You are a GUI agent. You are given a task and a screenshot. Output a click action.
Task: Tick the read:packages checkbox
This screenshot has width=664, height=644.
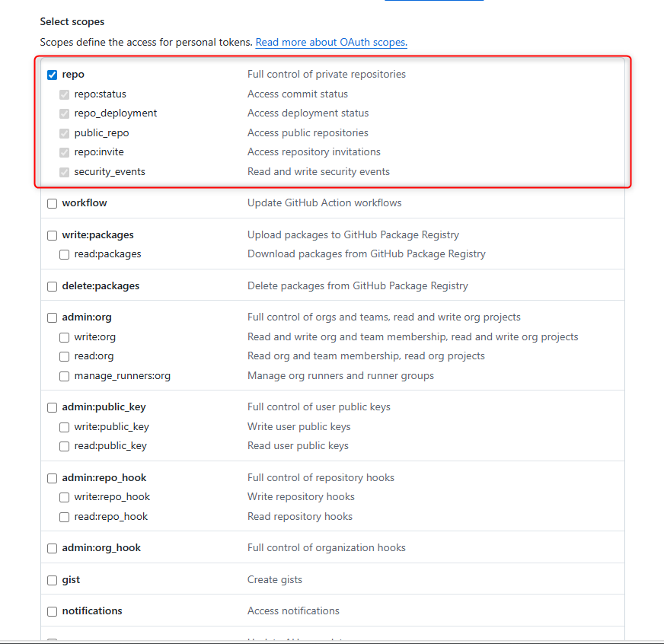[x=65, y=254]
